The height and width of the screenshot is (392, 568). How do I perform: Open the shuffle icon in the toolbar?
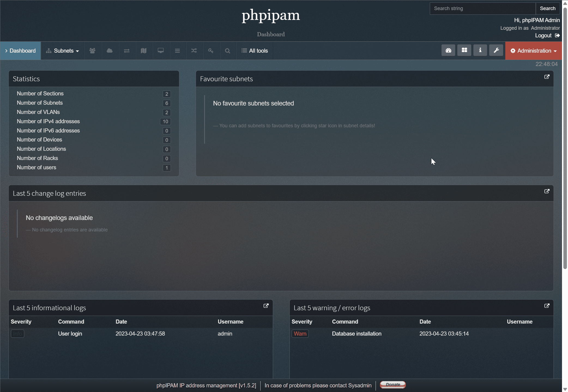(194, 51)
